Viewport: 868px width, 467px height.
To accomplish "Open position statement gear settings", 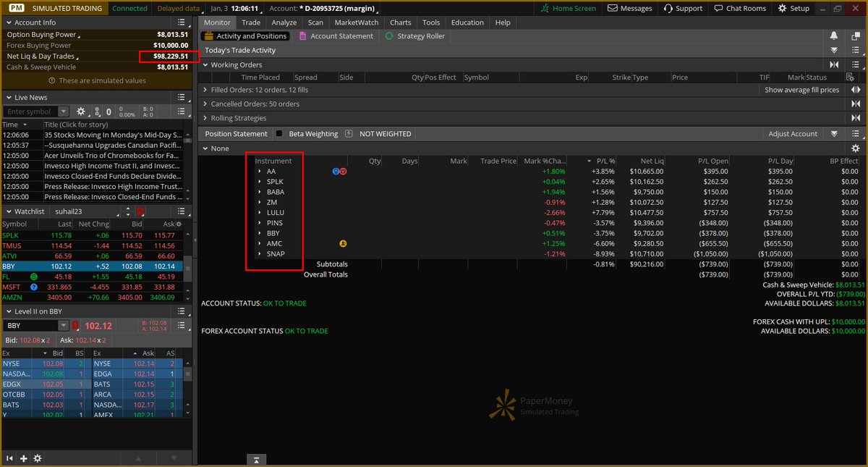I will 856,148.
